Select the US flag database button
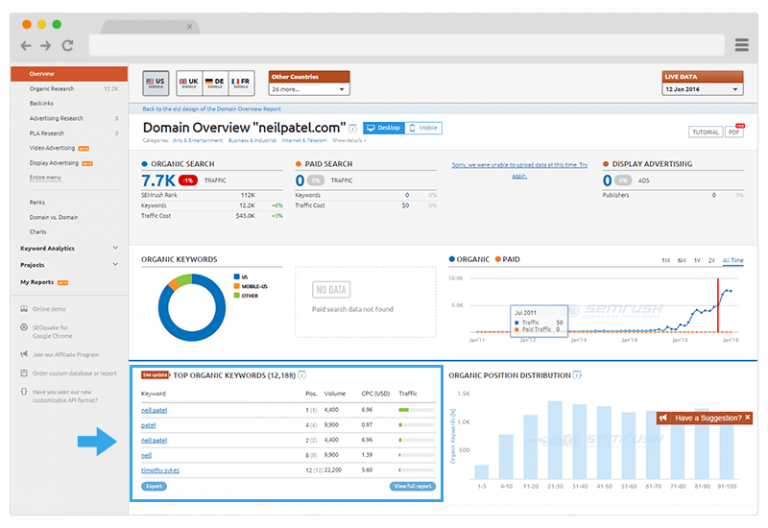 (x=156, y=82)
